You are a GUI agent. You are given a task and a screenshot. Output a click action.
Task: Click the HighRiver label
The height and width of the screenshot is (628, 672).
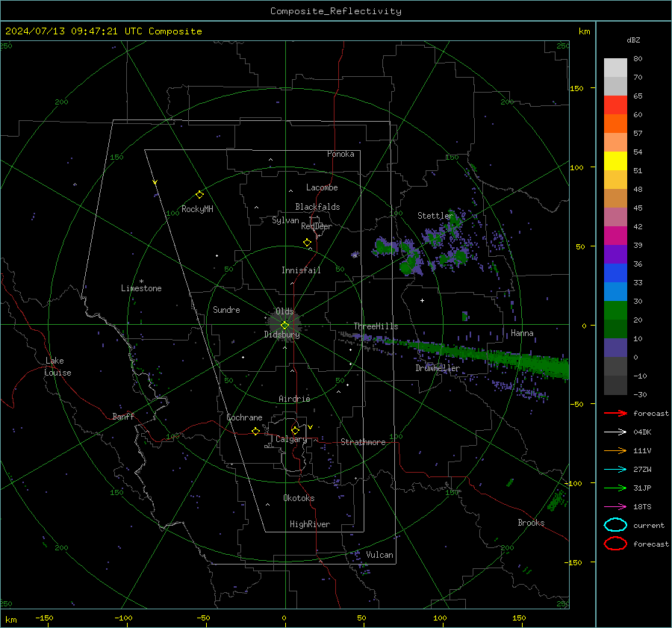[310, 524]
